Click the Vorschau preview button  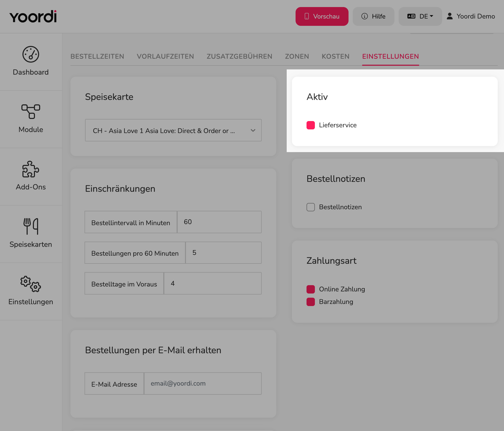pos(322,16)
